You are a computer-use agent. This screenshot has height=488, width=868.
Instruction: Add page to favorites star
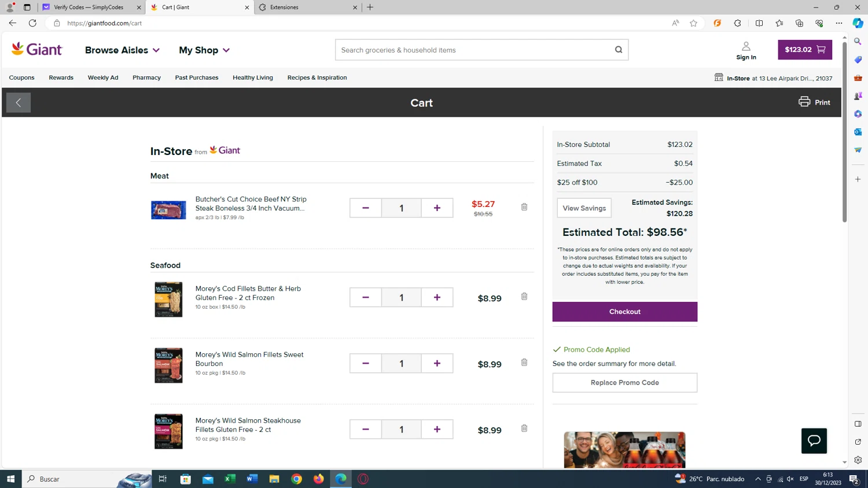(x=693, y=23)
